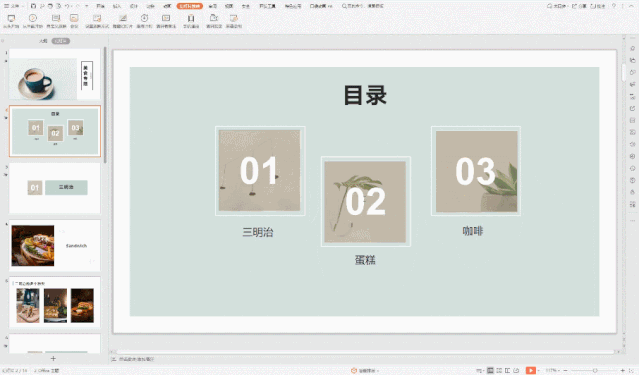The height and width of the screenshot is (375, 639).
Task: Click the Hide Slide ribbon icon
Action: pyautogui.click(x=123, y=19)
